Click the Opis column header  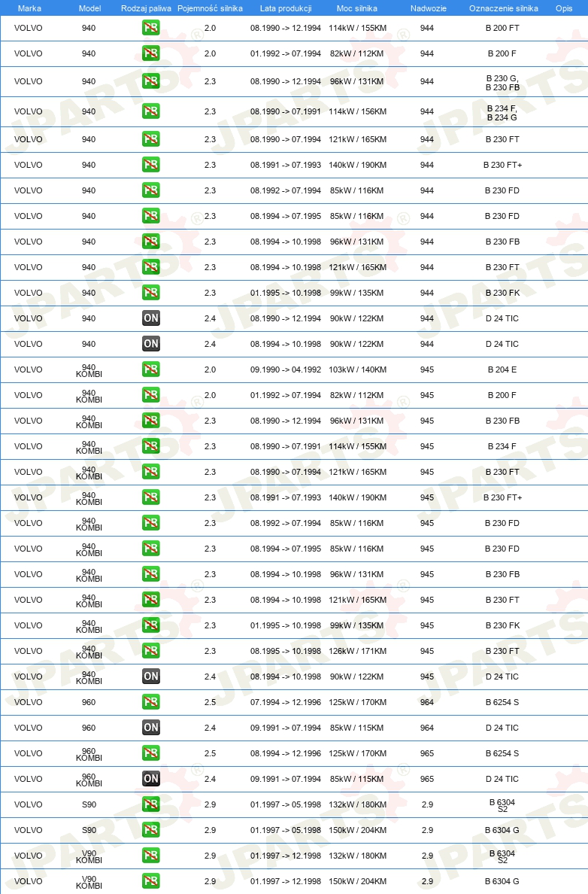point(563,8)
